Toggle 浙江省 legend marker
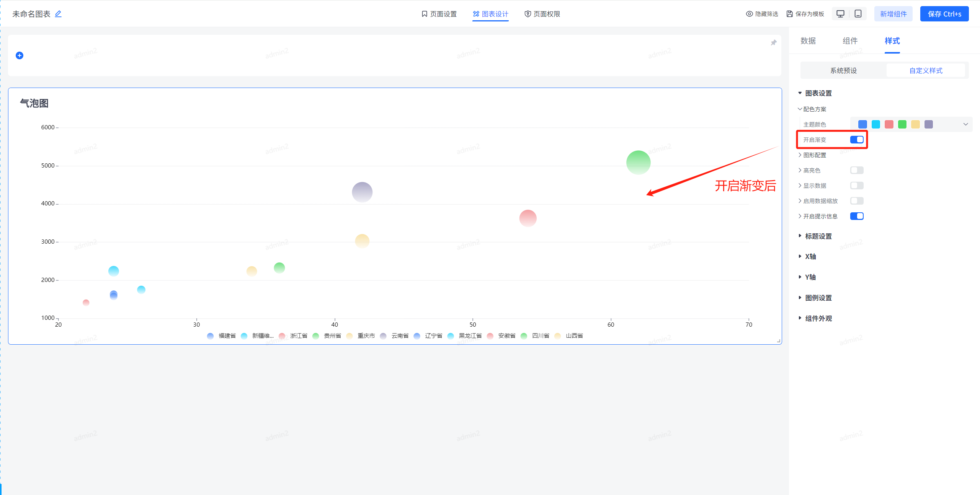Image resolution: width=980 pixels, height=495 pixels. pos(282,336)
